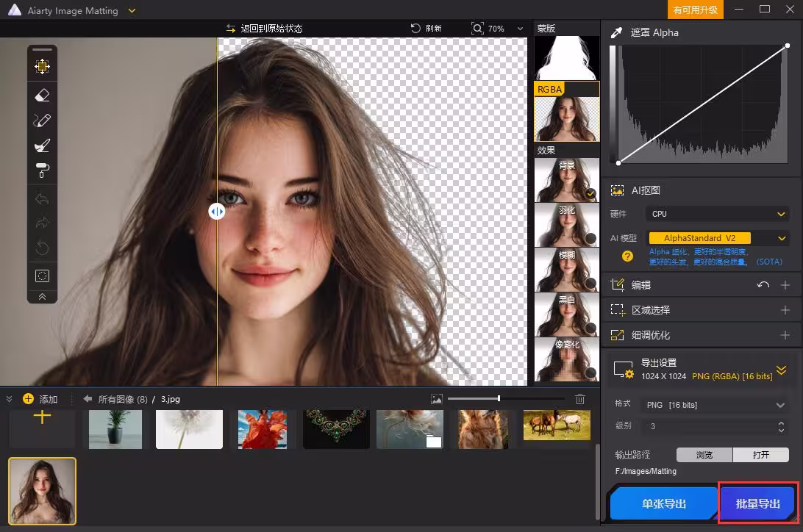The height and width of the screenshot is (532, 803).
Task: Click the trash icon to delete image
Action: click(x=580, y=399)
